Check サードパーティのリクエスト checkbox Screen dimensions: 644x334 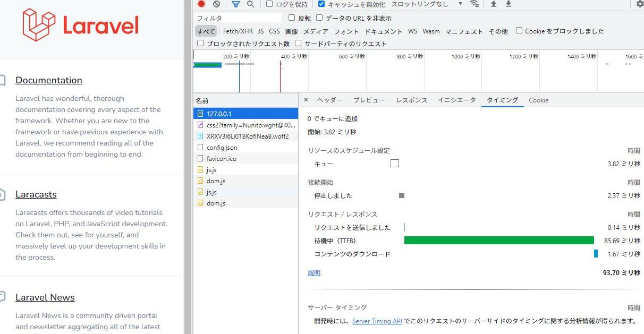(x=298, y=43)
